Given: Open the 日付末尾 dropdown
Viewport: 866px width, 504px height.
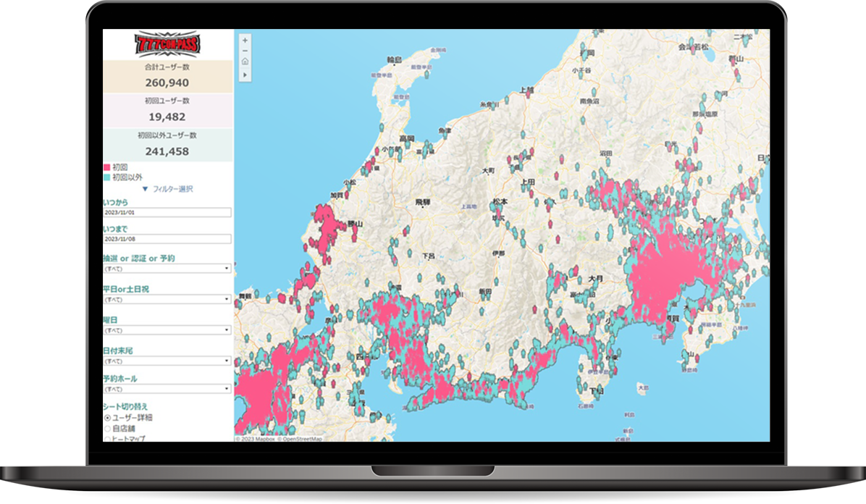Looking at the screenshot, I should (167, 361).
